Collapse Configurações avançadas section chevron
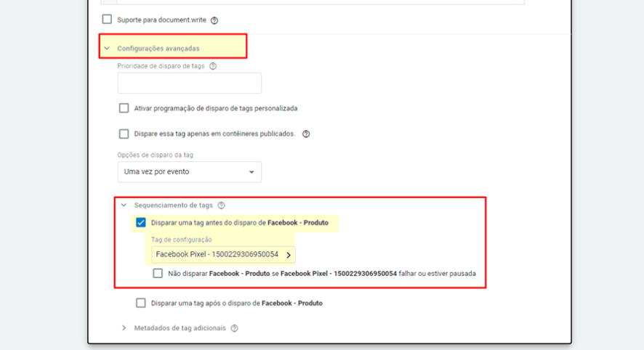This screenshot has height=350, width=644. click(107, 49)
